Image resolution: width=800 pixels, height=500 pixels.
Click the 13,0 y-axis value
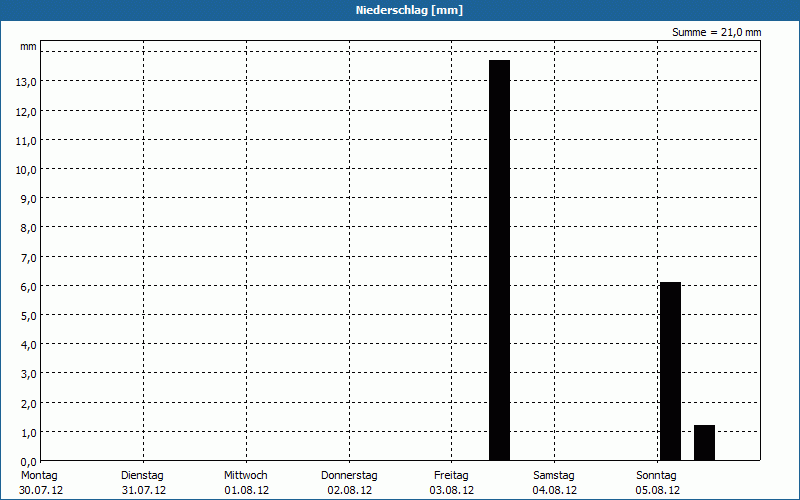click(x=26, y=82)
